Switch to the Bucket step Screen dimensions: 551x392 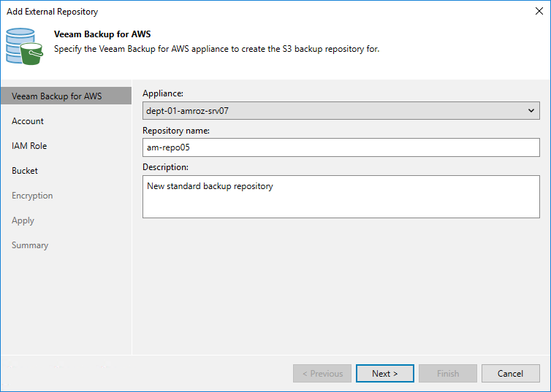point(25,171)
